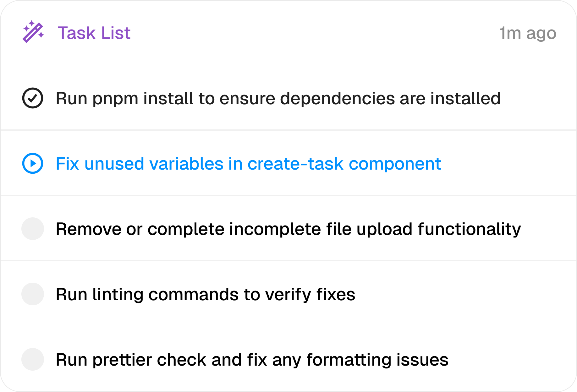The width and height of the screenshot is (577, 392).
Task: Select "Run linting commands to verify fixes"
Action: click(x=205, y=294)
